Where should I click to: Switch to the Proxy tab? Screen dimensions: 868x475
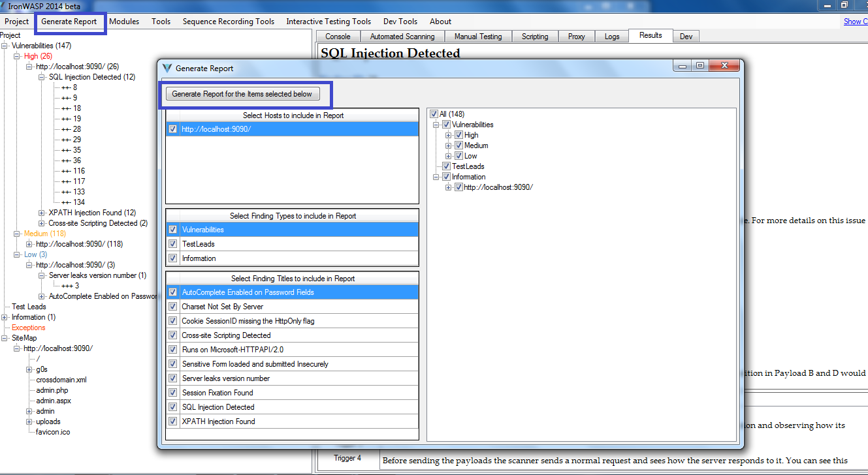pos(576,36)
